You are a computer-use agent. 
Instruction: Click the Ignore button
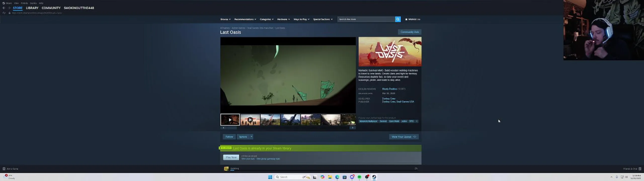point(243,137)
